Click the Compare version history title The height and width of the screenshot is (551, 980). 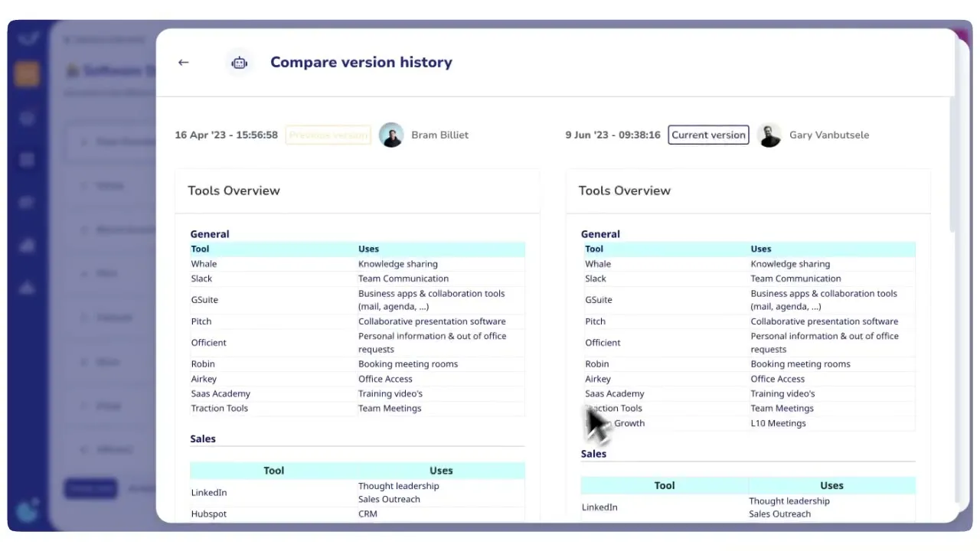[361, 63]
